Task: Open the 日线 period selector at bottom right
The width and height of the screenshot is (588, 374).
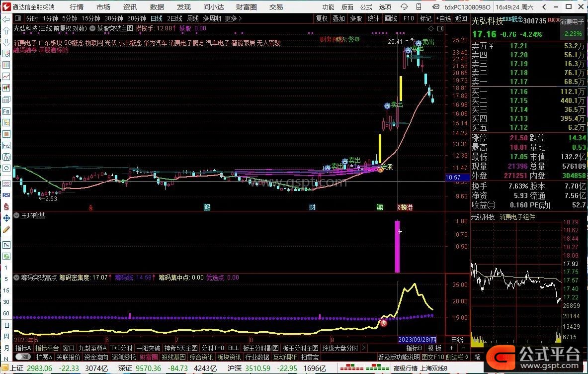Action: click(x=457, y=340)
